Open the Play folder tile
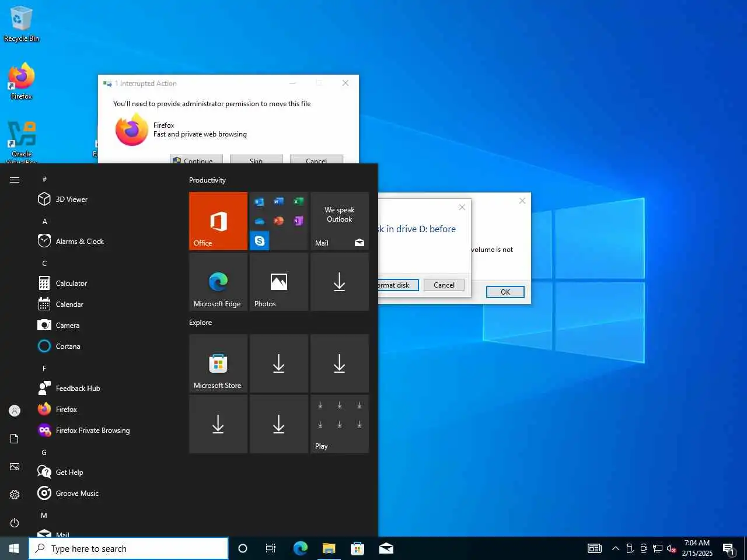 pos(340,424)
